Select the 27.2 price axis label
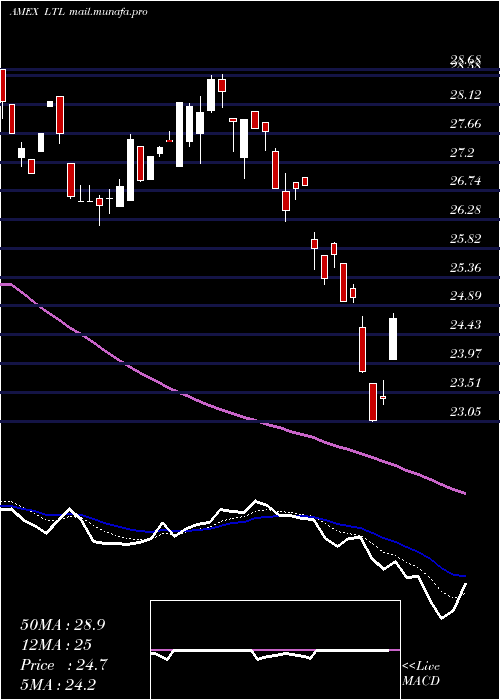This screenshot has width=500, height=700. 462,153
